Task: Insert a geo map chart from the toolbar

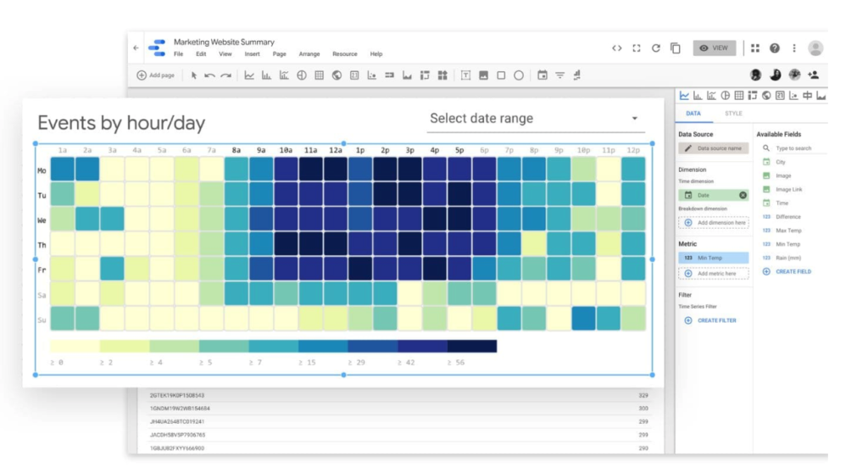Action: (x=337, y=75)
